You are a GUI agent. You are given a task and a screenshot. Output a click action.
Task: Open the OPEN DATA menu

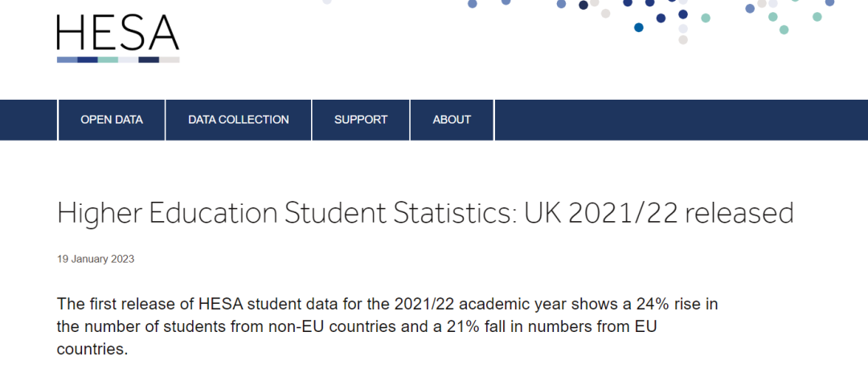click(112, 120)
